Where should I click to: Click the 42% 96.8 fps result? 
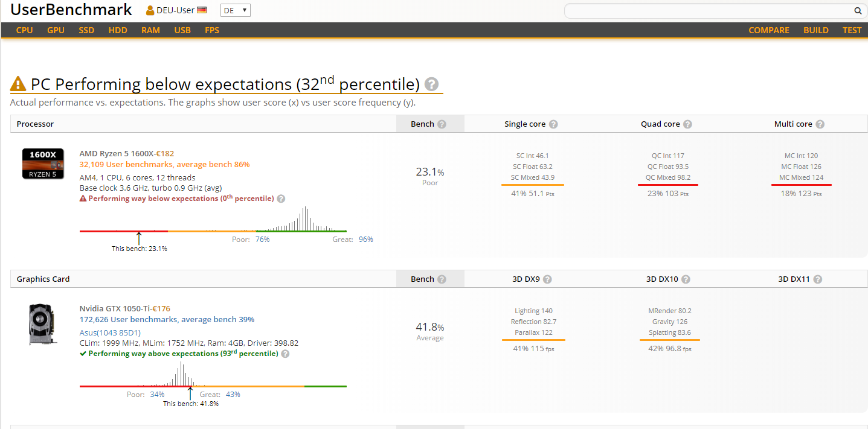tap(670, 349)
